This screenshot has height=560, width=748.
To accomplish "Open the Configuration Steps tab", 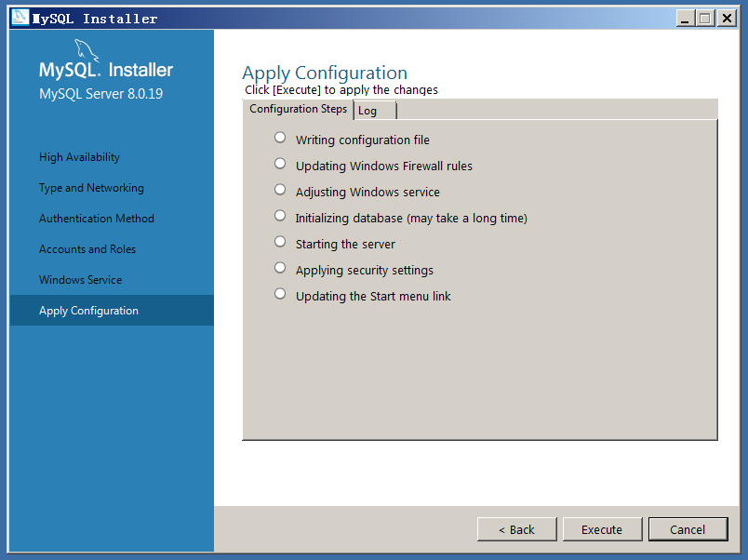I will click(298, 109).
